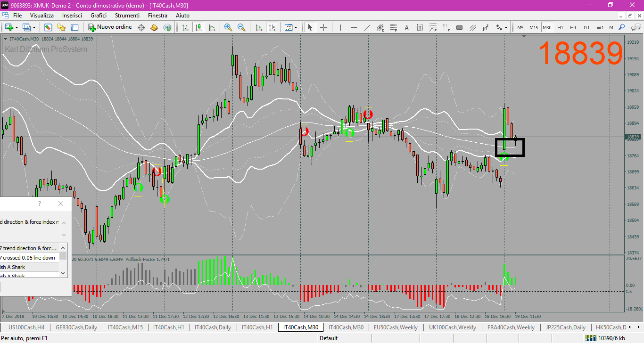Expand the profiles dropdown arrow

pyautogui.click(x=34, y=27)
